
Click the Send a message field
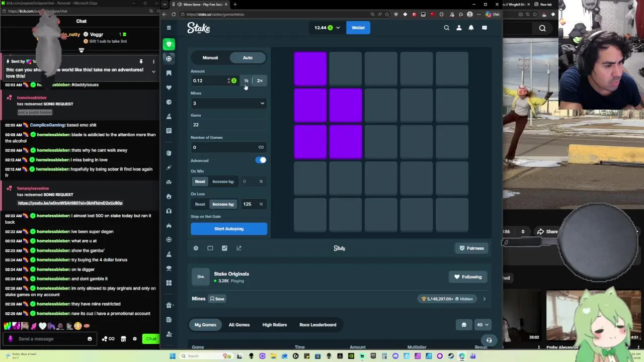tap(50, 339)
